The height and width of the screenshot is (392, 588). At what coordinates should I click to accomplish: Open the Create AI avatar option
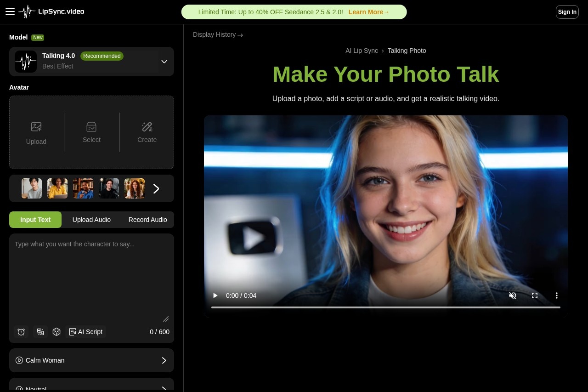pyautogui.click(x=147, y=132)
